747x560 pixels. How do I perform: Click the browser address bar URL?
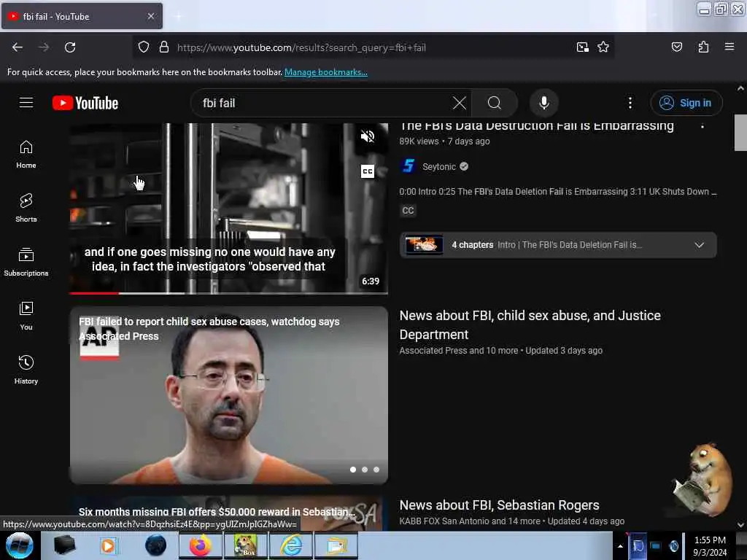pos(301,47)
